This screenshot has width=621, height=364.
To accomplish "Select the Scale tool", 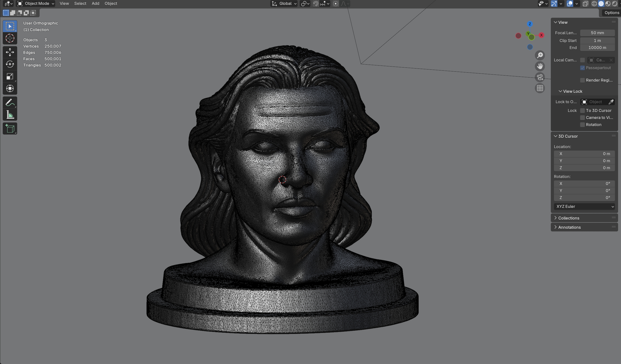I will [x=10, y=76].
